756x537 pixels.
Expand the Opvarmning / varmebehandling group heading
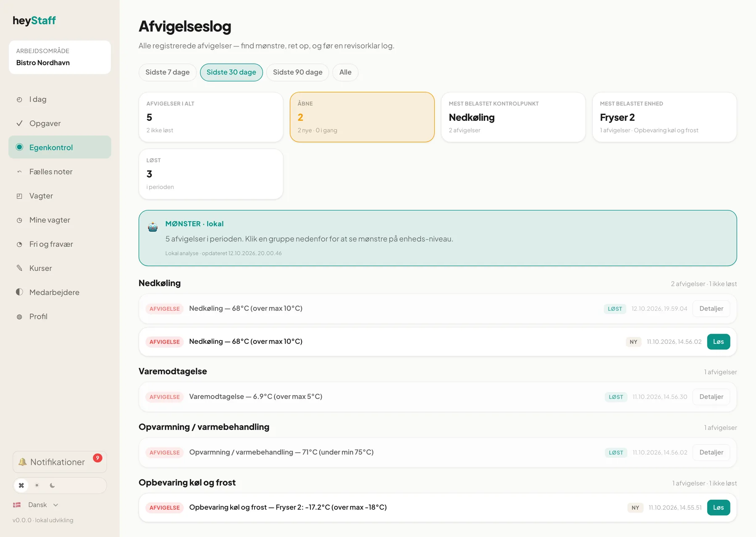pos(204,427)
